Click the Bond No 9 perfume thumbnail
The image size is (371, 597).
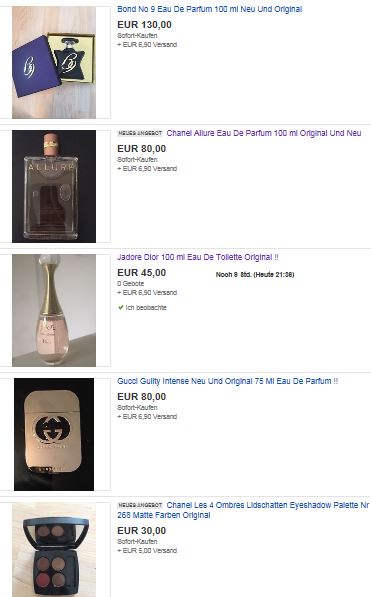[54, 62]
